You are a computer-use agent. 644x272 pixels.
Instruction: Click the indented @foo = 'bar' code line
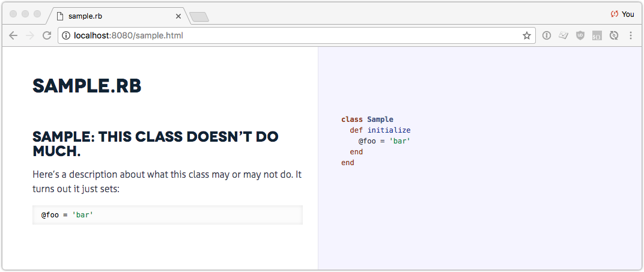pos(384,141)
